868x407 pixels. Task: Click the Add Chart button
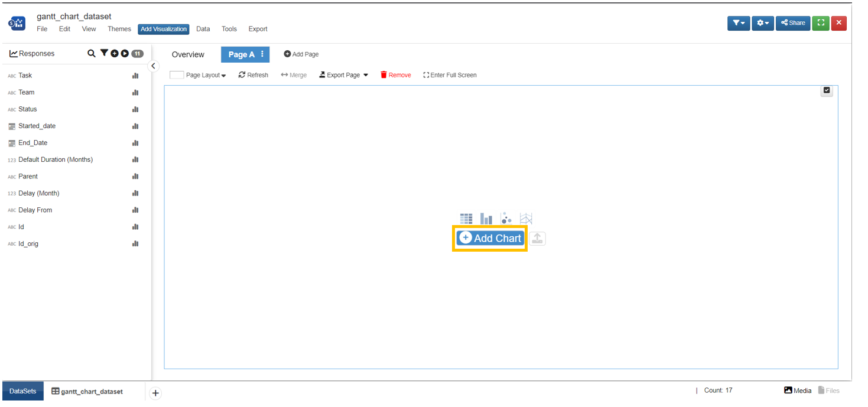(490, 239)
